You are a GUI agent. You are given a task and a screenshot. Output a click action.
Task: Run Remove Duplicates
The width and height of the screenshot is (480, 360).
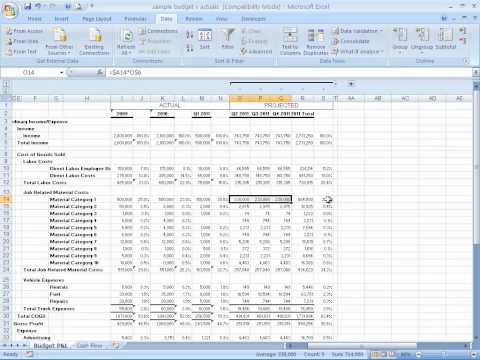click(x=316, y=42)
